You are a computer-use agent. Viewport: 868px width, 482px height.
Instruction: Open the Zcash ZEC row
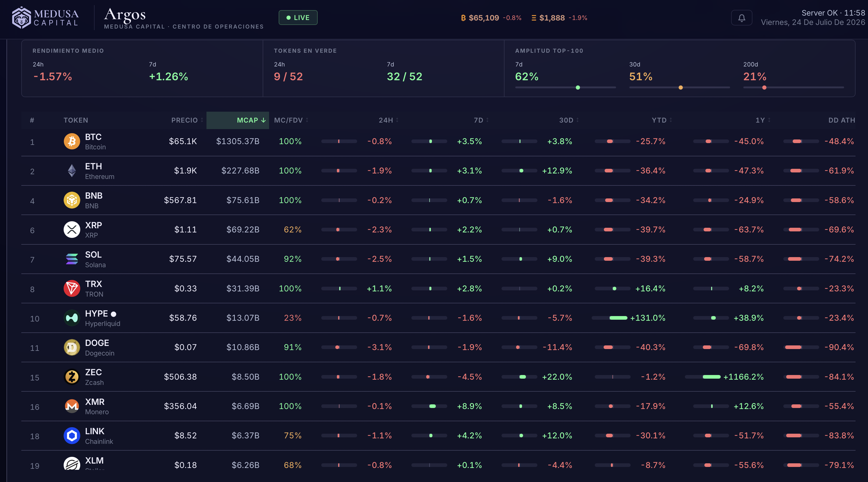[438, 377]
